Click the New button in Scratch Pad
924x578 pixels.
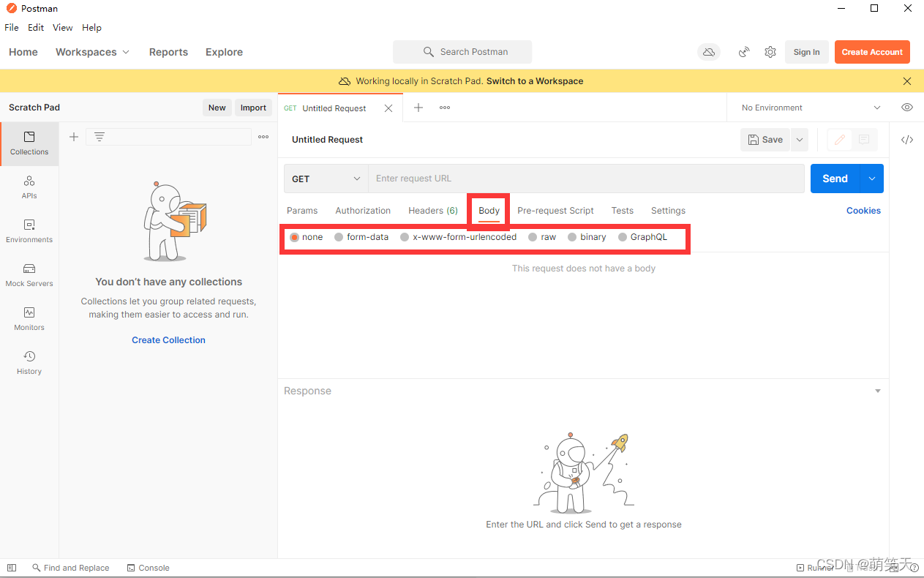click(x=217, y=108)
